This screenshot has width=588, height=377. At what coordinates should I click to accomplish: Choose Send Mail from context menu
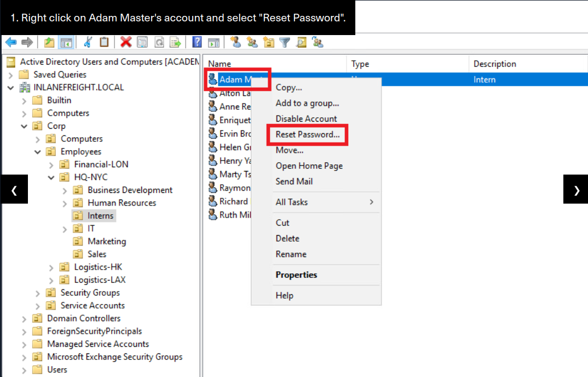[x=316, y=181]
